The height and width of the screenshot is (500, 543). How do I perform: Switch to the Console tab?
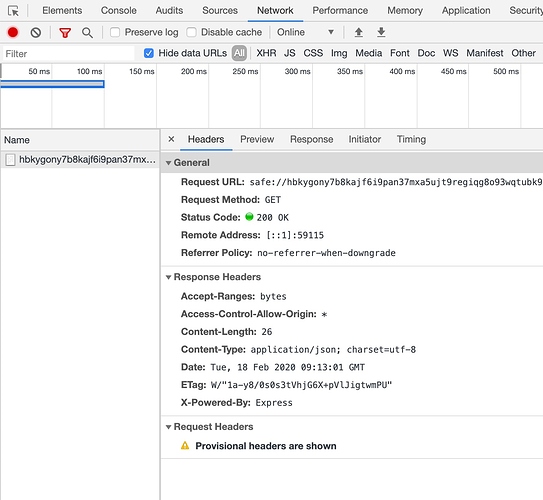point(118,11)
